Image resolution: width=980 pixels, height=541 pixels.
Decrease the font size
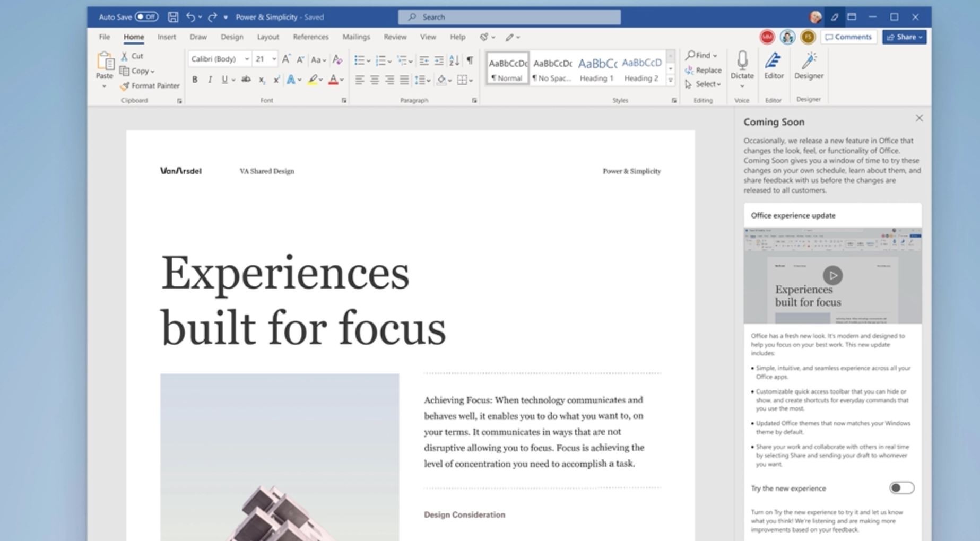point(300,59)
